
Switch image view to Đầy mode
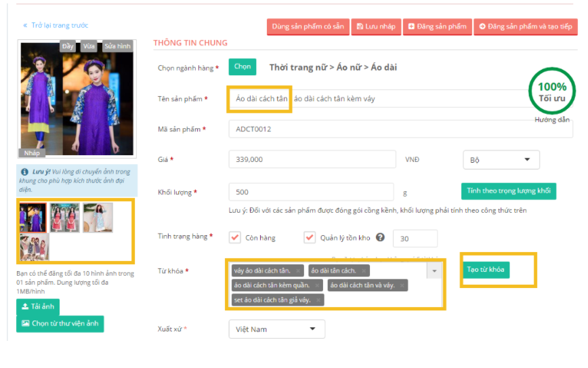tap(68, 47)
